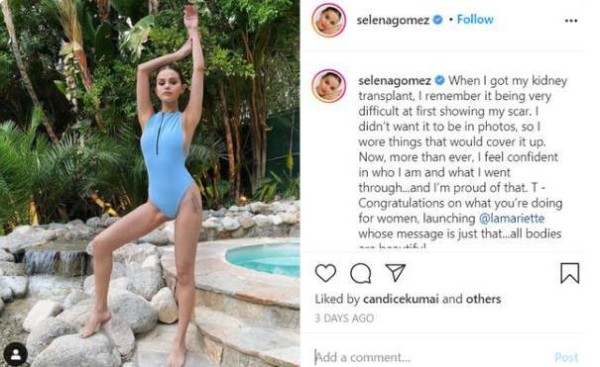Like the post with the heart icon
The width and height of the screenshot is (600, 367).
point(326,273)
